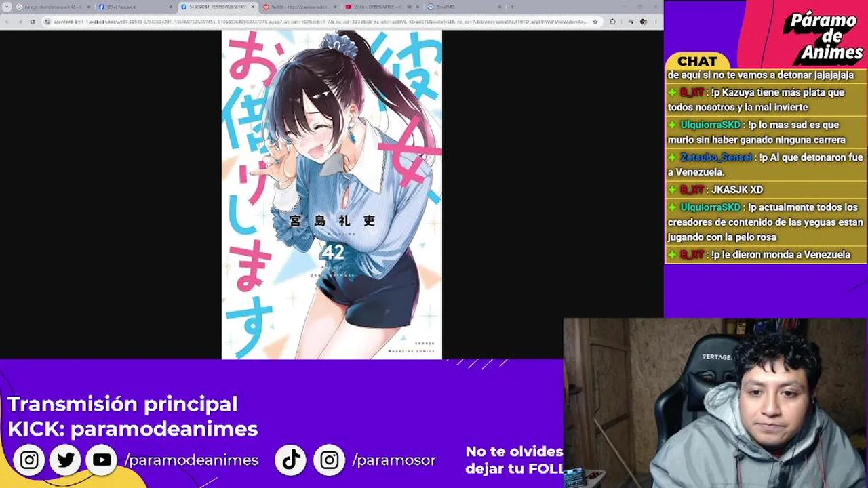This screenshot has width=868, height=488.
Task: Click the TikTok icon in the footer
Action: [292, 460]
